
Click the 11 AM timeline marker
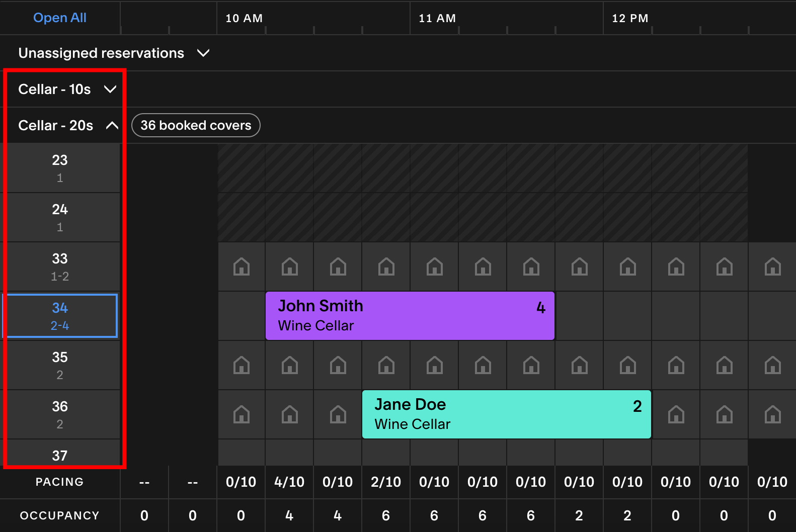(437, 18)
